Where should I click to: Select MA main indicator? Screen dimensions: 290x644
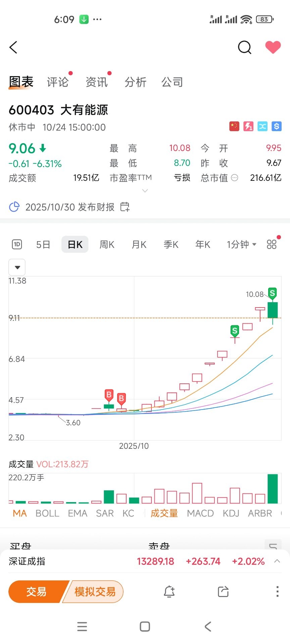click(20, 513)
